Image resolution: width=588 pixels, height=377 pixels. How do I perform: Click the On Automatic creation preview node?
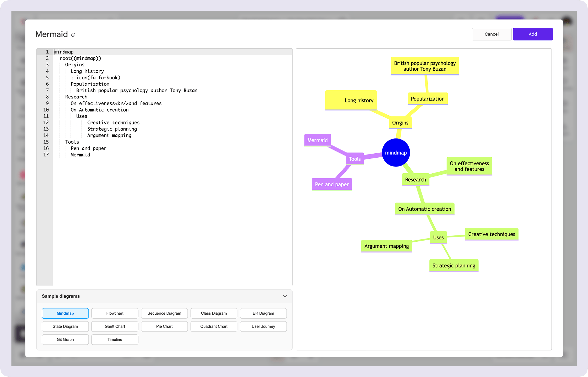(425, 209)
